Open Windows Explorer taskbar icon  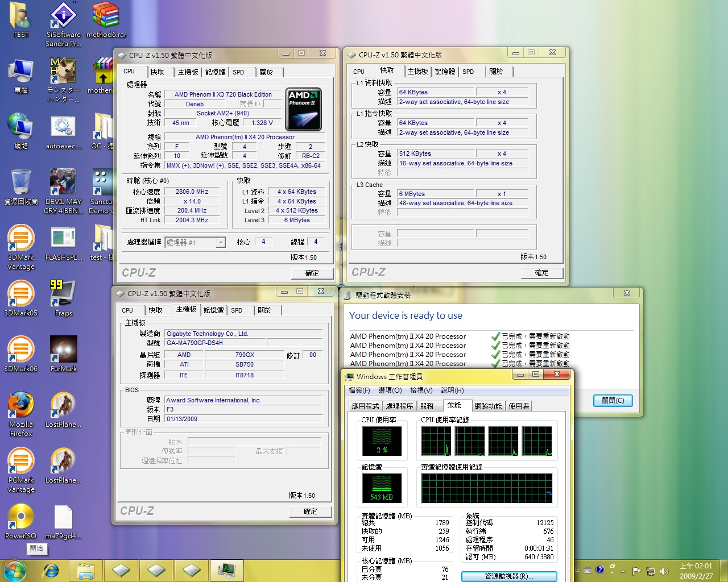tap(86, 570)
